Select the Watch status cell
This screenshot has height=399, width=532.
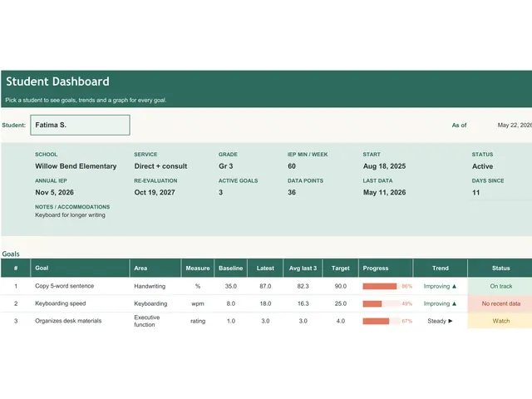pos(500,321)
